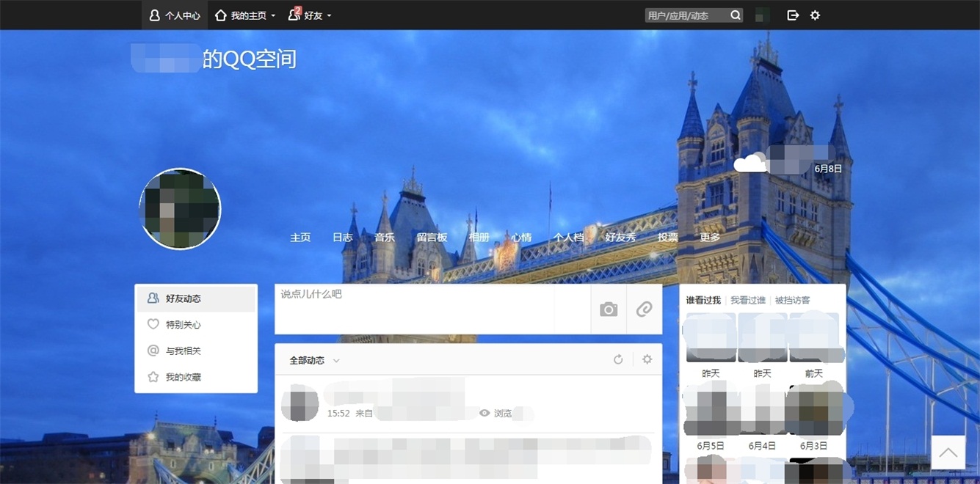Click the top-right settings gear
980x484 pixels.
click(815, 15)
